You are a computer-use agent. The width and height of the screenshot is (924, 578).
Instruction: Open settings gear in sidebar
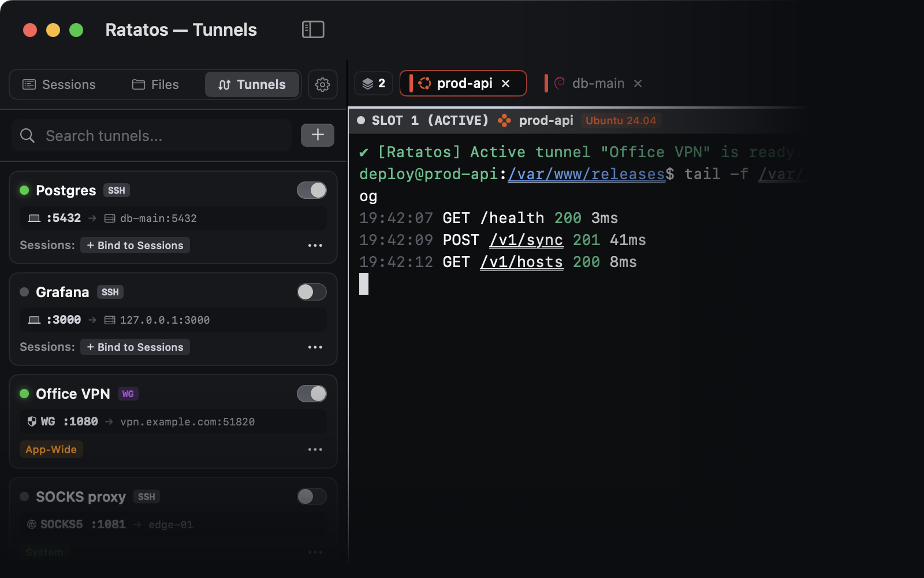(x=322, y=85)
